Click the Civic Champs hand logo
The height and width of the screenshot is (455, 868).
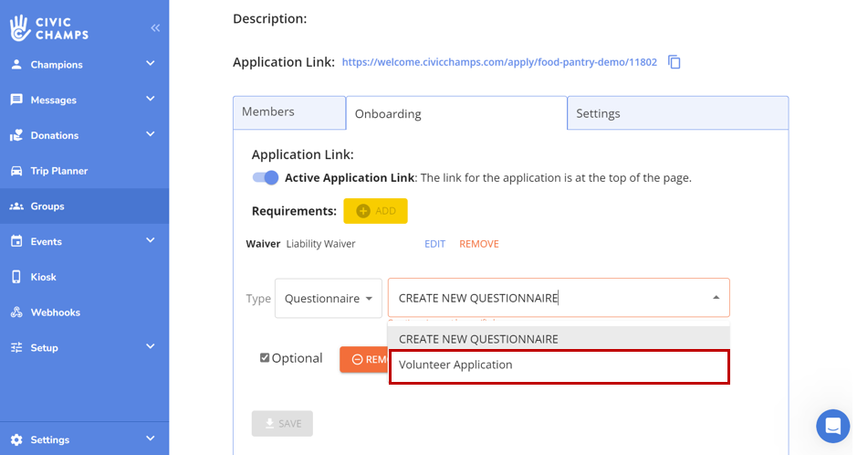[x=20, y=28]
